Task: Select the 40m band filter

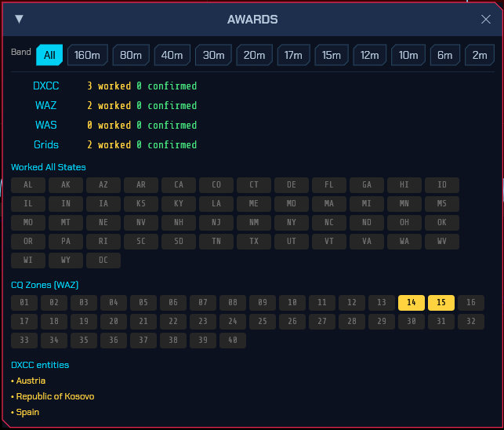Action: coord(172,55)
